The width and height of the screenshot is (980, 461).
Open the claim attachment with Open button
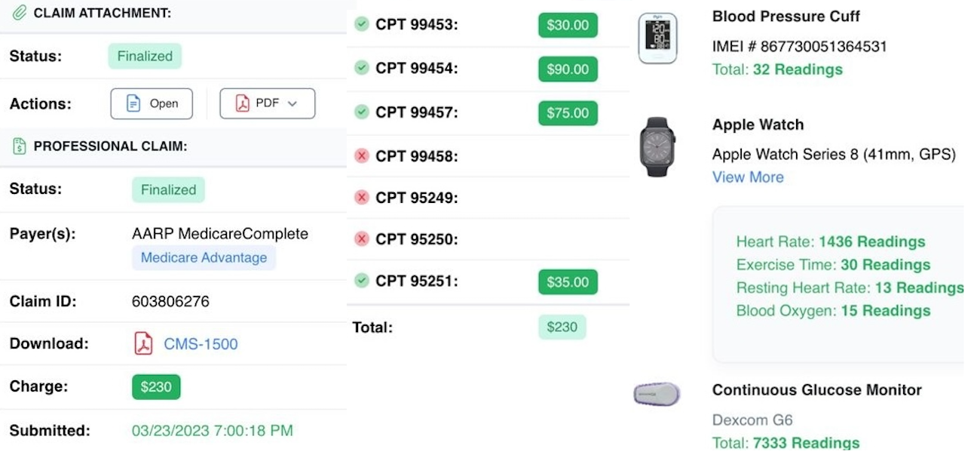(152, 104)
